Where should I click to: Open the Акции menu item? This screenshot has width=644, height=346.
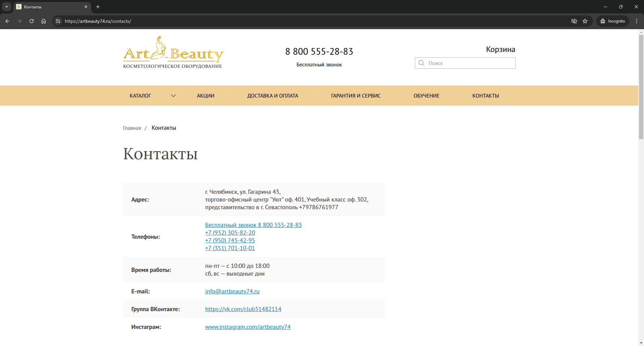pyautogui.click(x=205, y=96)
